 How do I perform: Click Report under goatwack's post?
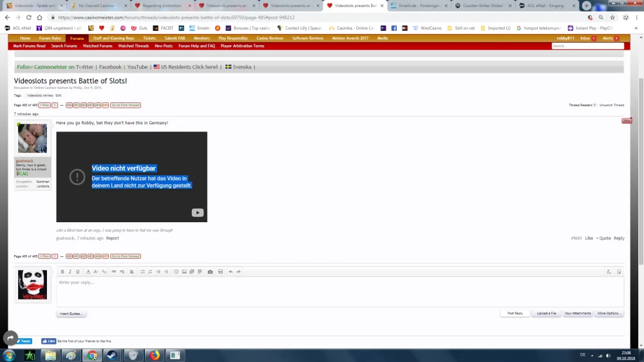click(113, 238)
